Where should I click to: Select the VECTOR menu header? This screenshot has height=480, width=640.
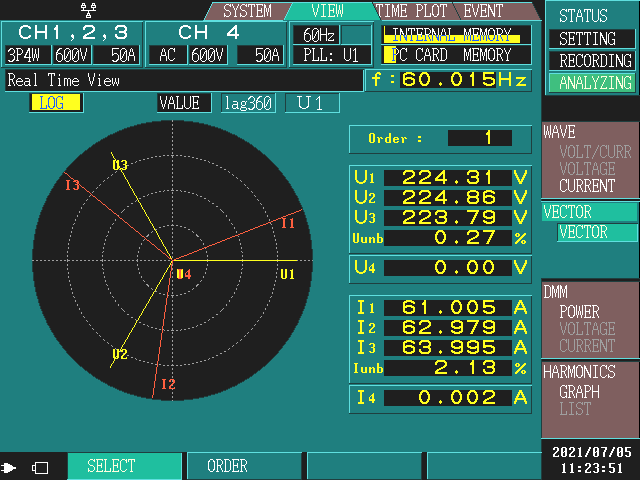point(589,212)
